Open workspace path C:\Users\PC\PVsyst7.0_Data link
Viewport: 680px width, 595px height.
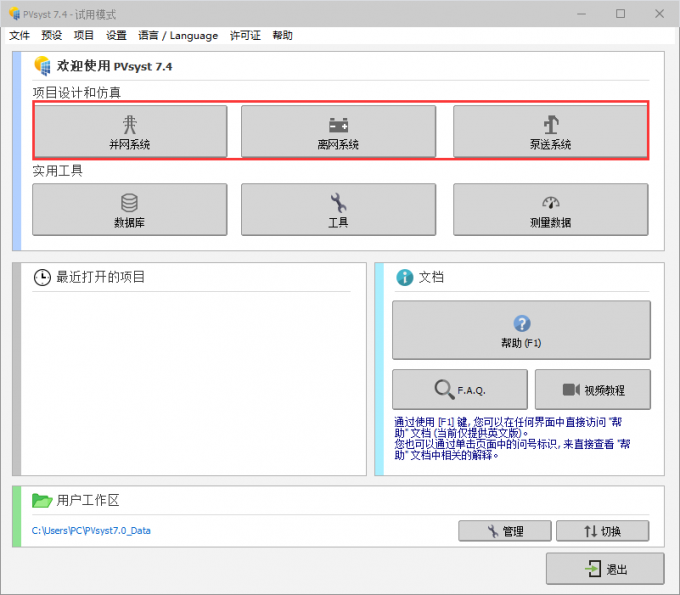pos(91,530)
